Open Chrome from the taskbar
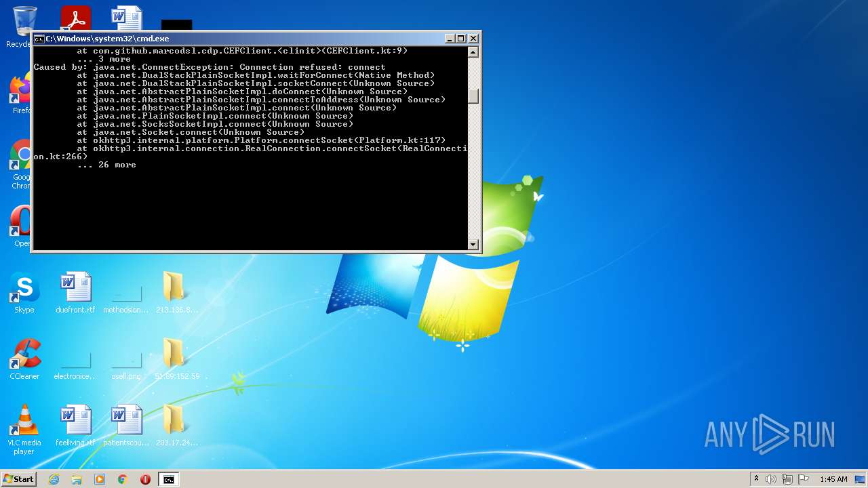868x488 pixels. point(123,479)
